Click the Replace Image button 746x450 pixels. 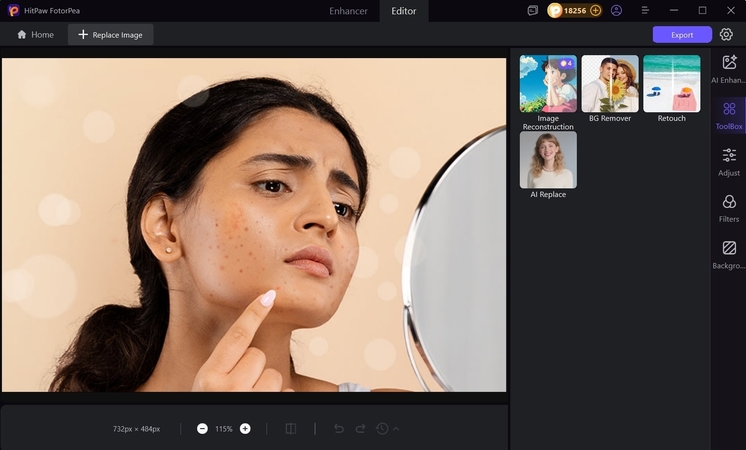[110, 34]
